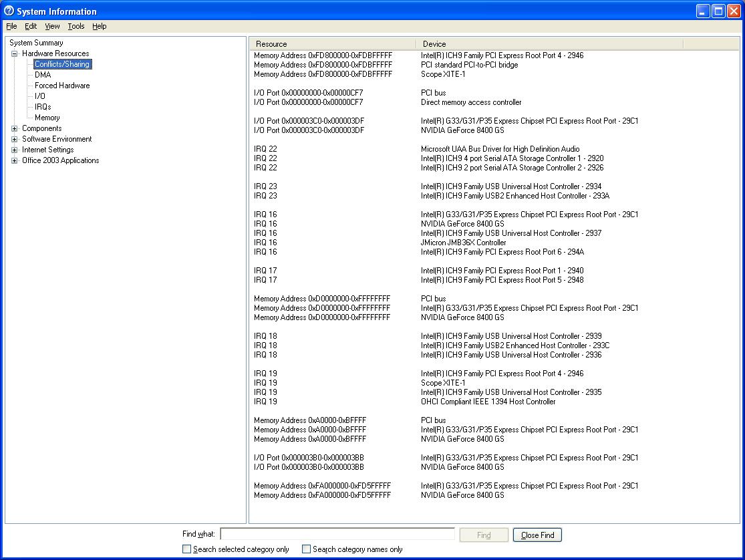Expand the Internet Settings node

tap(15, 150)
